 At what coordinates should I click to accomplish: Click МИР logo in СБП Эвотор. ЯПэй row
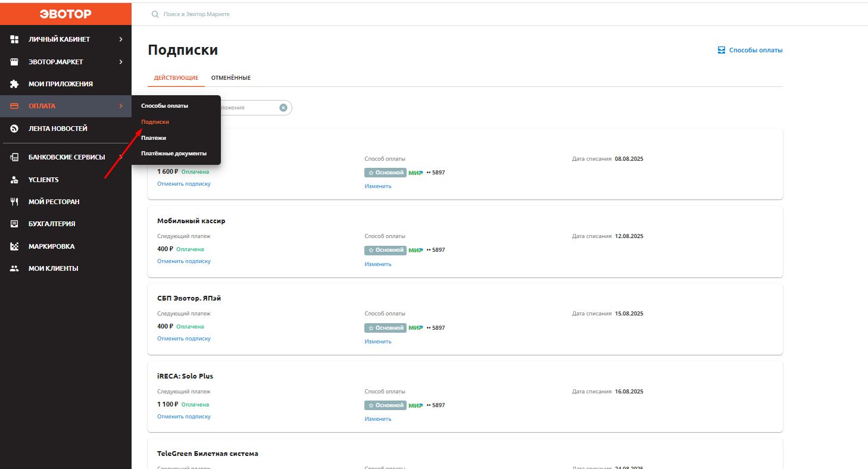[x=416, y=328]
